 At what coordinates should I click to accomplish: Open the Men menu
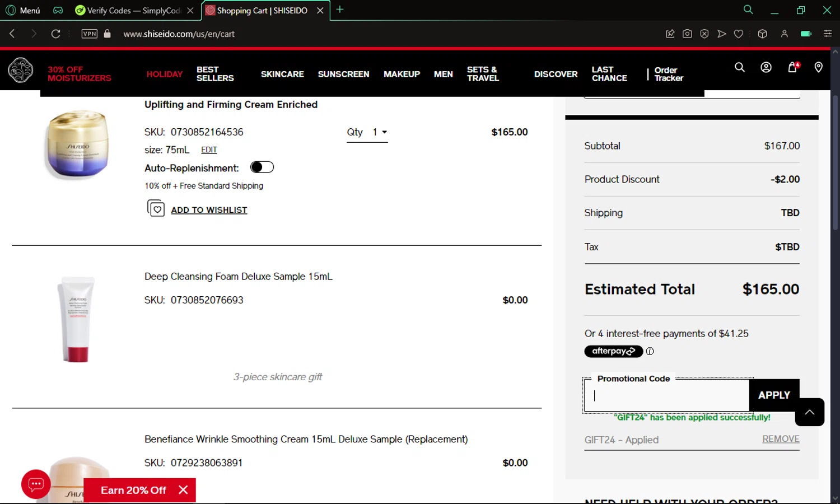443,74
